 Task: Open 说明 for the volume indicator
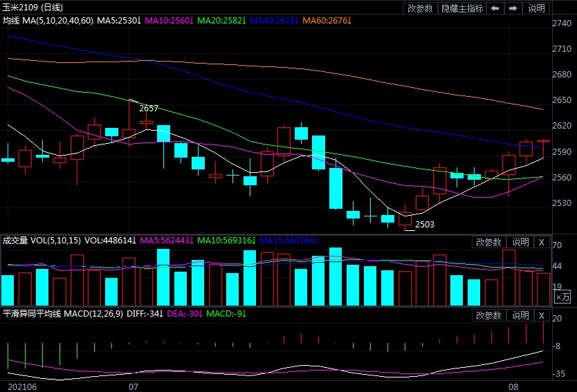coord(520,242)
